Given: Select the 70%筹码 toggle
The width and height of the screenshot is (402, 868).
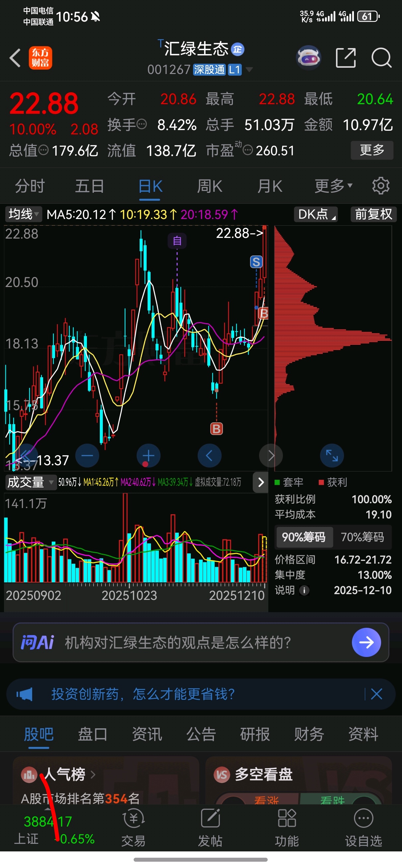Looking at the screenshot, I should pos(362,537).
